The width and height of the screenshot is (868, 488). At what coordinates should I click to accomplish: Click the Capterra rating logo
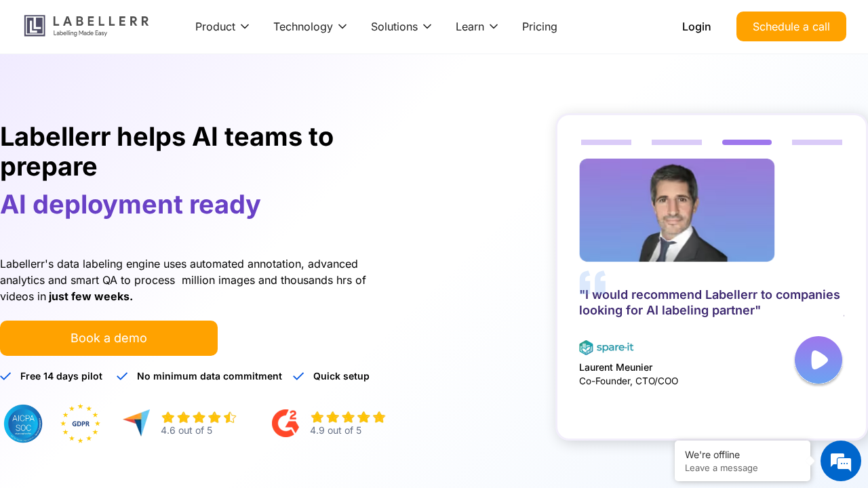pyautogui.click(x=136, y=423)
